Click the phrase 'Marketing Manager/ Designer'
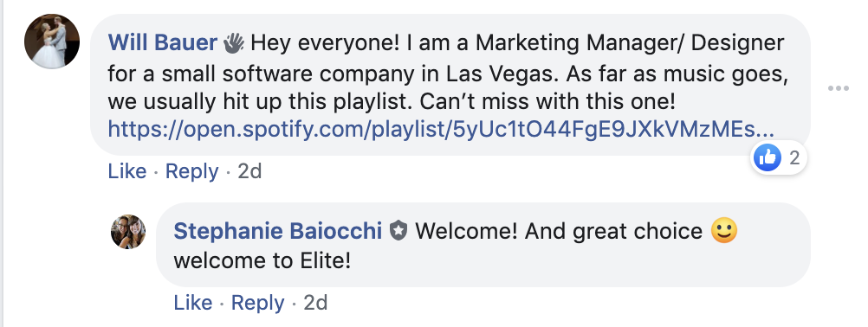This screenshot has height=327, width=868. 630,43
